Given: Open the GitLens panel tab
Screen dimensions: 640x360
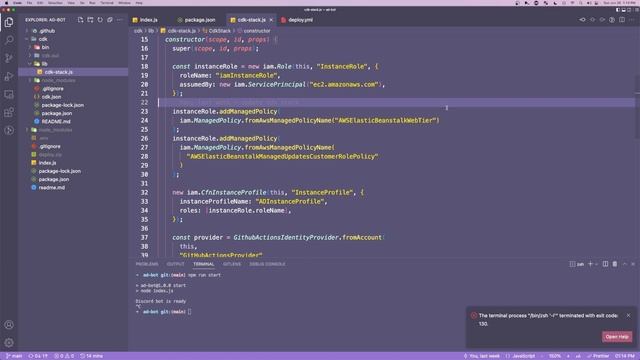Looking at the screenshot, I should point(232,264).
